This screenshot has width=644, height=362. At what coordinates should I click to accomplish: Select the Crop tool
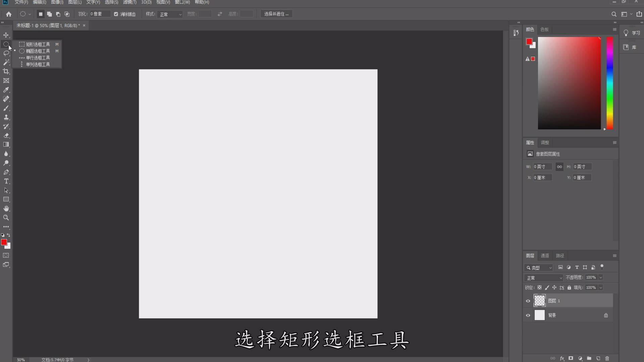coord(6,71)
